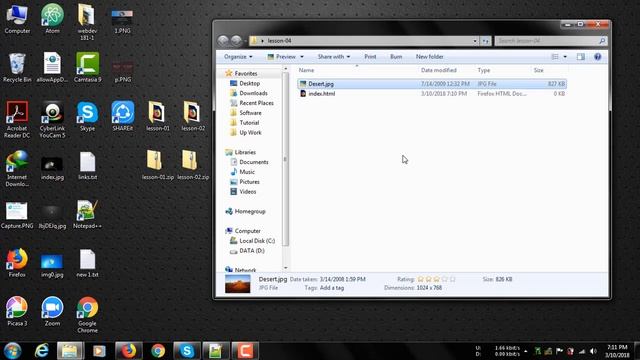Open the Atom desktop icon
The height and width of the screenshot is (360, 640).
pos(52,18)
